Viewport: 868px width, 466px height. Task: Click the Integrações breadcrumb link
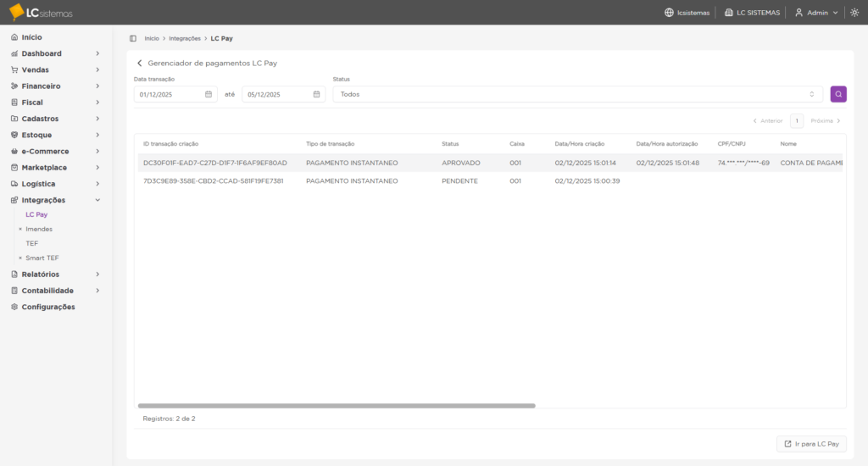185,38
